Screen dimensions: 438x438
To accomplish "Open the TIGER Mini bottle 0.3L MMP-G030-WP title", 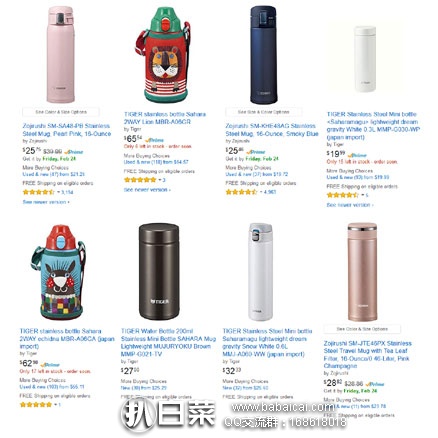I will tap(373, 126).
